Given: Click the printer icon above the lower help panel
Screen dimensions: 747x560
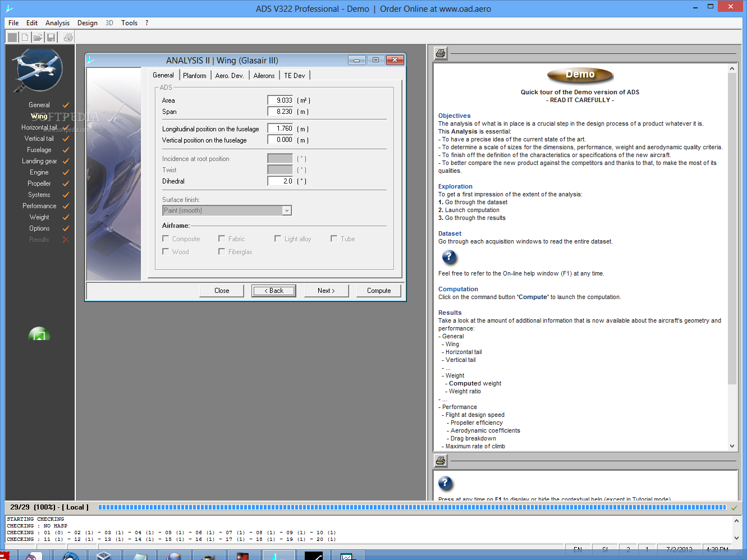Looking at the screenshot, I should 441,461.
